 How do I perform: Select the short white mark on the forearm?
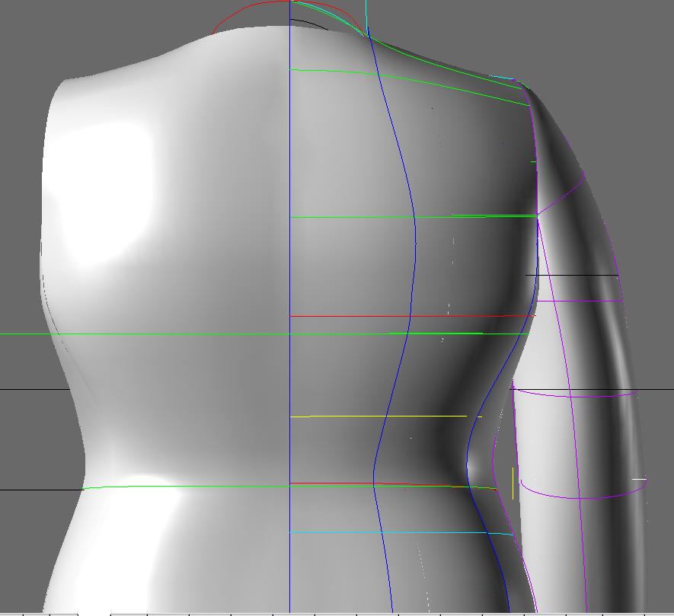639,479
